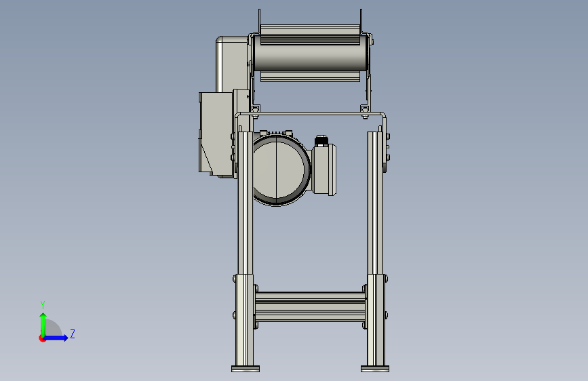Select the left foot plate

(246, 369)
